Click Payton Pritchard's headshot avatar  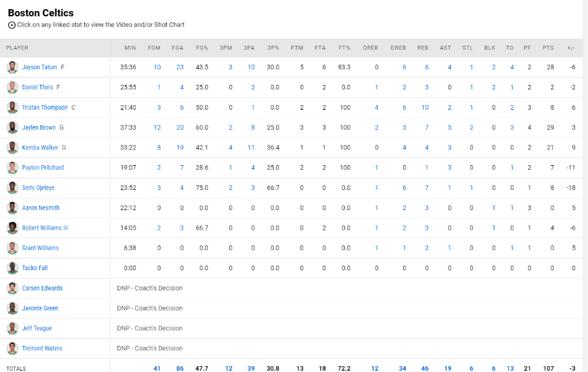click(12, 168)
